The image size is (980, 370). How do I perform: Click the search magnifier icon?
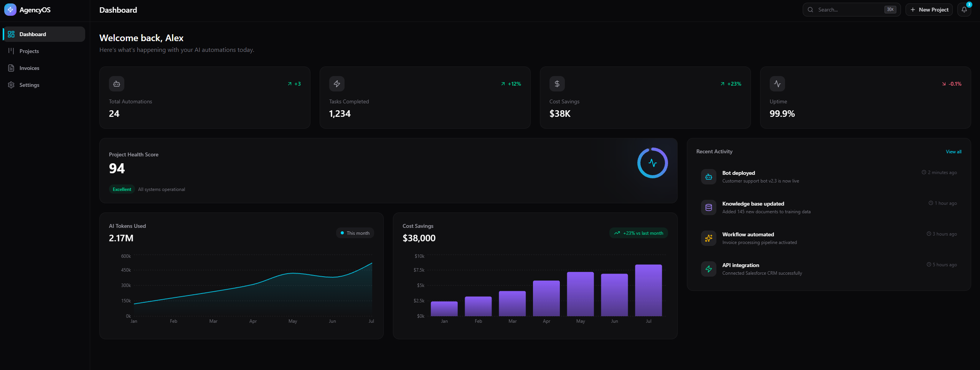click(x=810, y=9)
